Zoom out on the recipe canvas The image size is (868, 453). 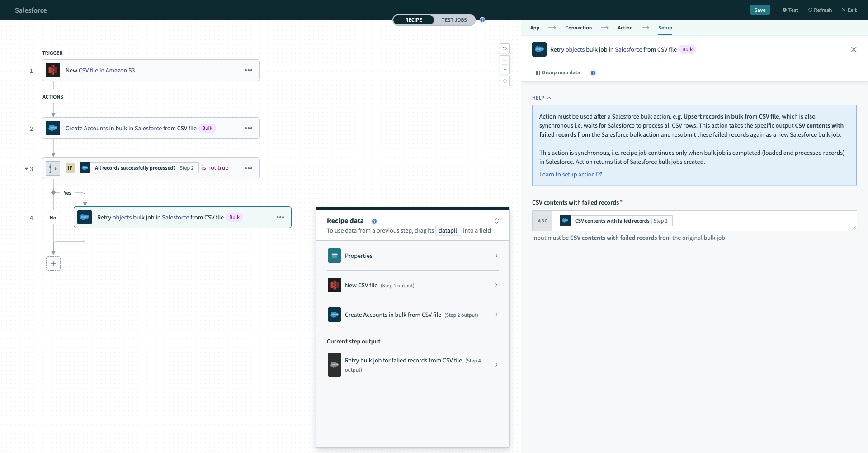coord(505,69)
